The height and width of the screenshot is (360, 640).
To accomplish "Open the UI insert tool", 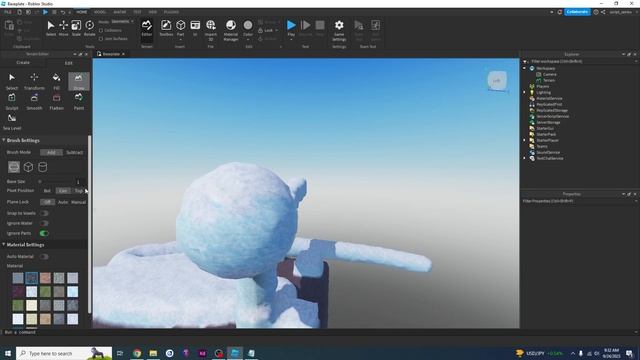I will [x=195, y=29].
